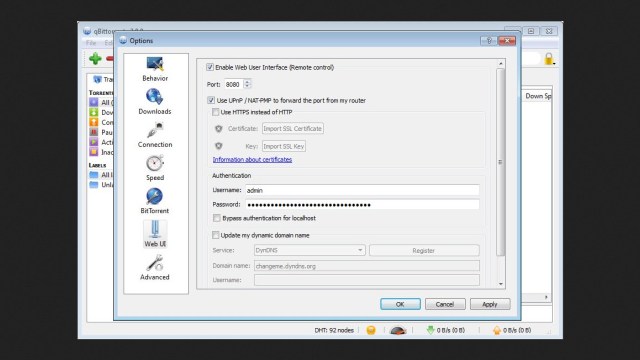Open the Advanced options page

(x=155, y=267)
